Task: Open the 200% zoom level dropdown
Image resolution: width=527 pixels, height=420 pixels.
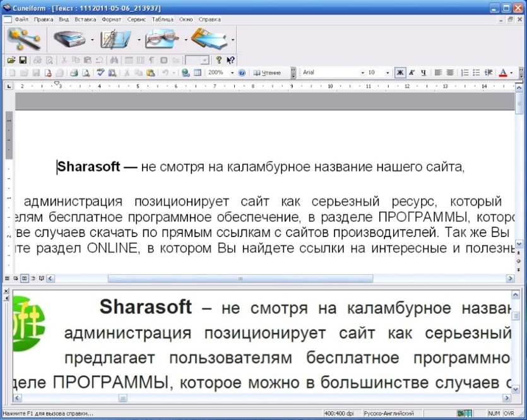Action: [232, 73]
